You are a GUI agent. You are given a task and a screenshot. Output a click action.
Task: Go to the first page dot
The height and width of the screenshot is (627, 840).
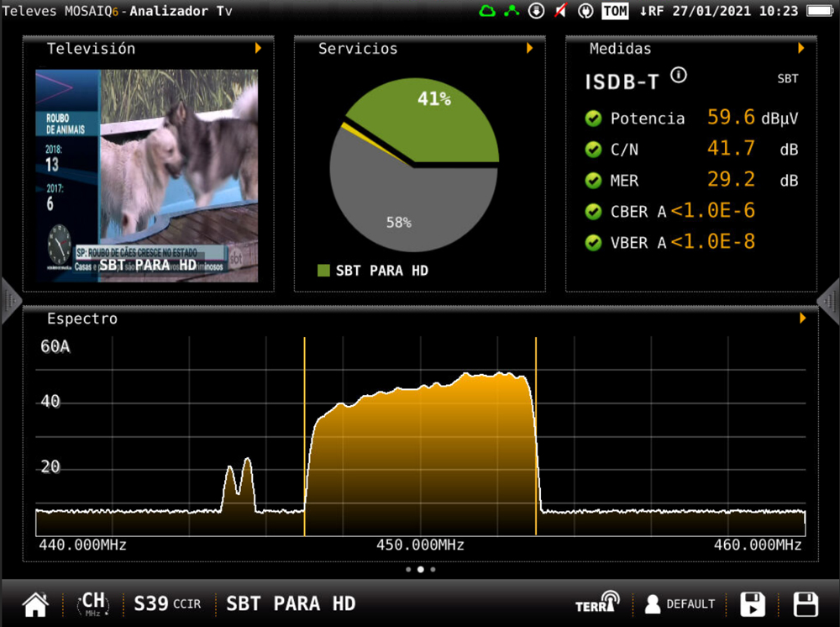[x=408, y=570]
